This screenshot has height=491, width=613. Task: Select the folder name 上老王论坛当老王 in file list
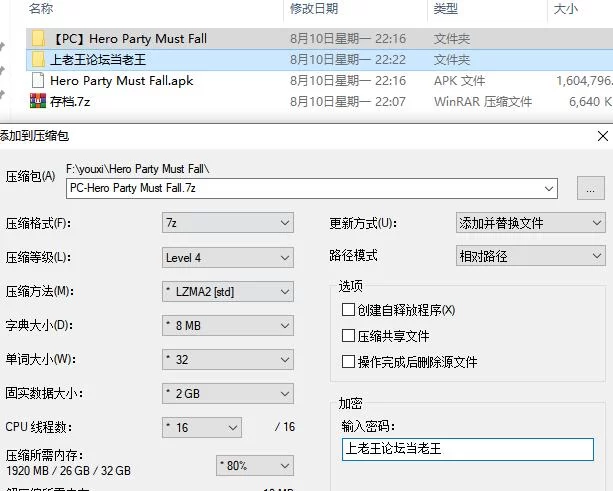click(x=98, y=60)
